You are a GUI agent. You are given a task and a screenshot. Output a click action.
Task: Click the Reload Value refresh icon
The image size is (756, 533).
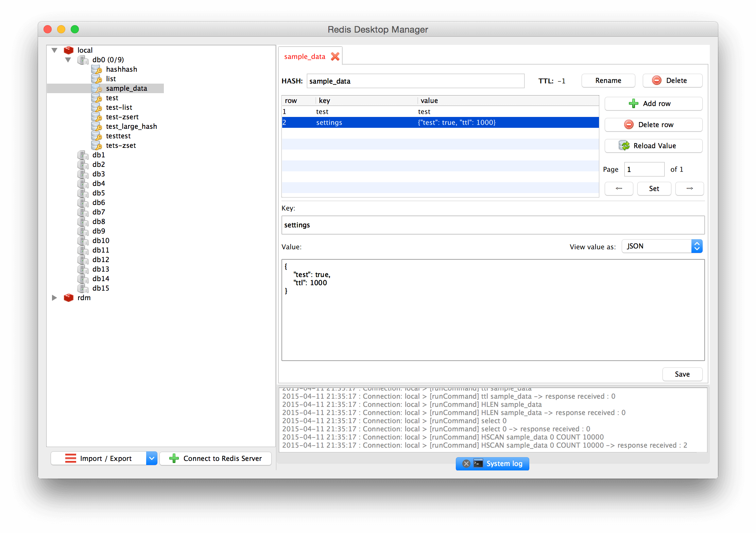624,145
